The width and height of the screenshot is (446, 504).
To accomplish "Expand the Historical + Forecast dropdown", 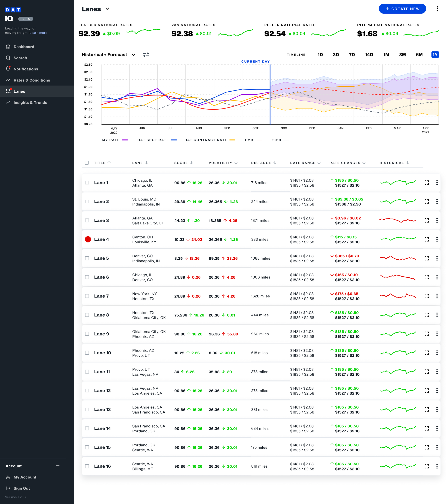I will tap(133, 54).
